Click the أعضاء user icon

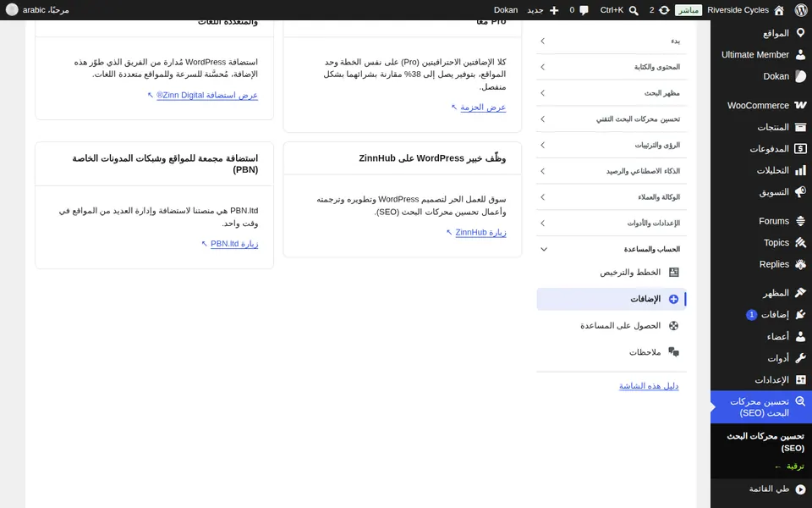(801, 336)
